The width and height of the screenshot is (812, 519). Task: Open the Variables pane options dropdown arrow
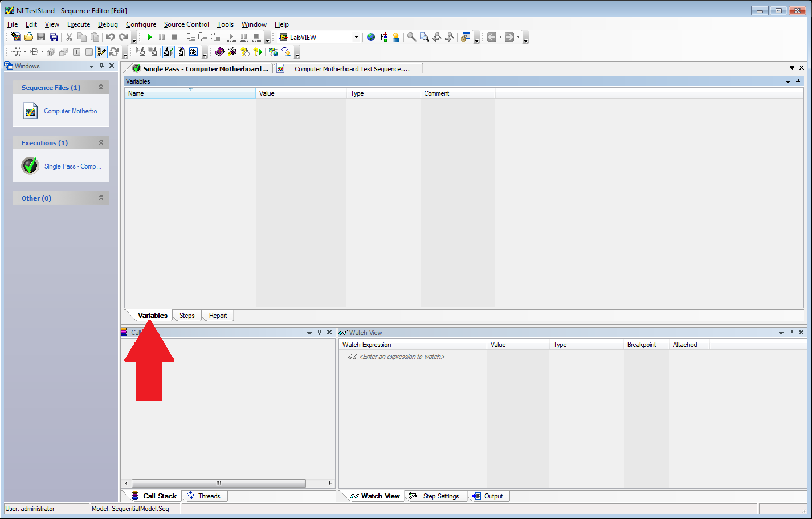[x=788, y=81]
